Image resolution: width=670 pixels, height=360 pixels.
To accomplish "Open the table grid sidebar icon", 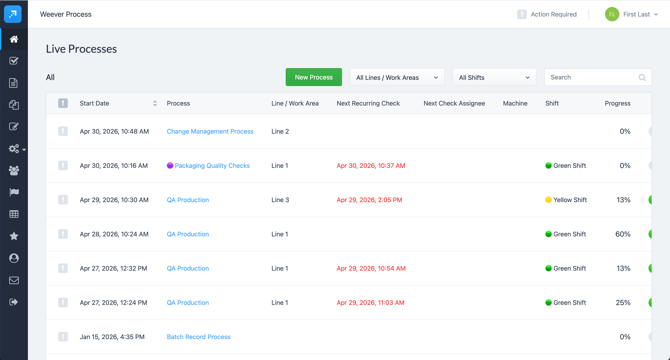I will click(14, 214).
